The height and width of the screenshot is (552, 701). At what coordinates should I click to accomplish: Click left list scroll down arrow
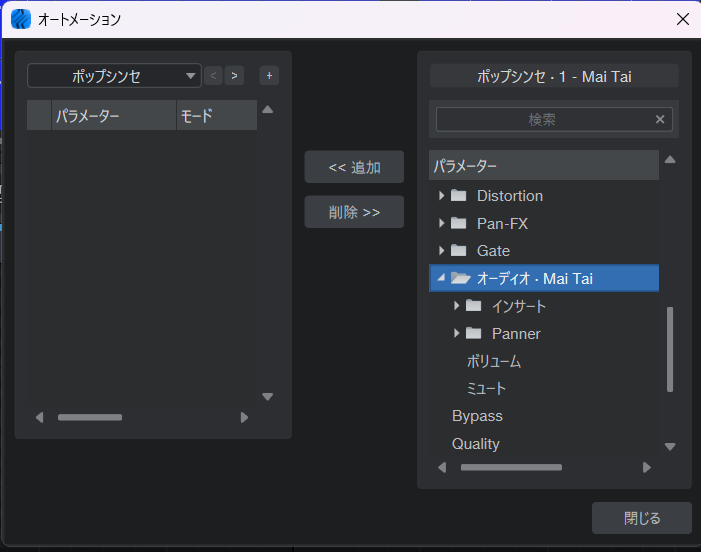coord(267,396)
